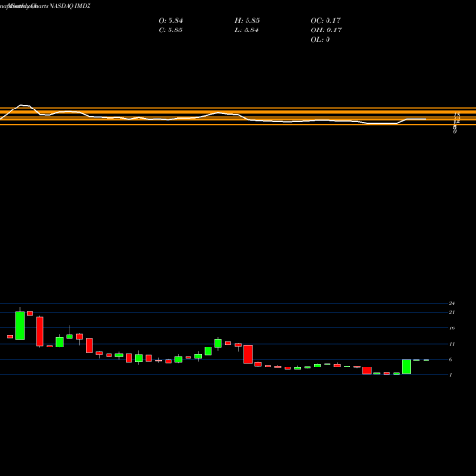This screenshot has width=476, height=476.
Task: Click the tallest green candle near 21
Action: tap(20, 326)
